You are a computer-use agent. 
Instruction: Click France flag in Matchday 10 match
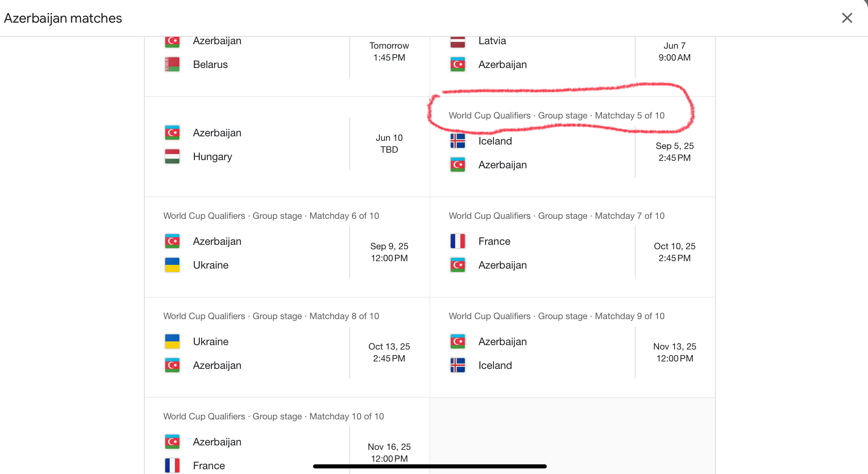click(172, 465)
